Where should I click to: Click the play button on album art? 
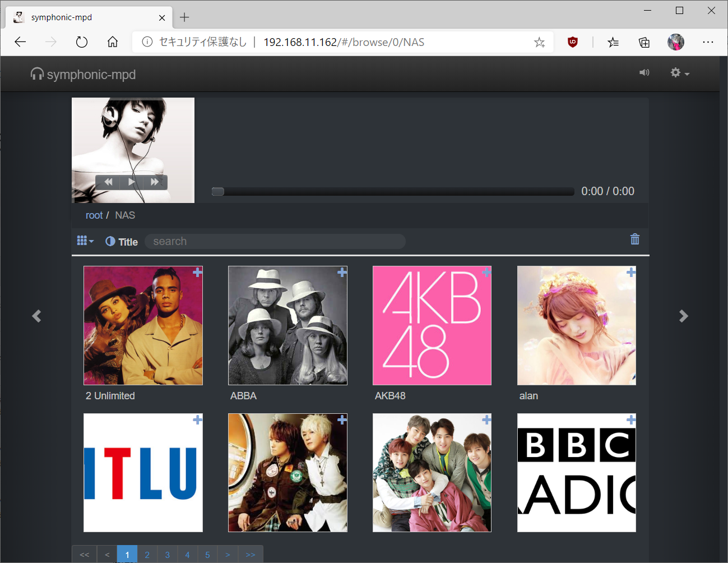coord(131,182)
